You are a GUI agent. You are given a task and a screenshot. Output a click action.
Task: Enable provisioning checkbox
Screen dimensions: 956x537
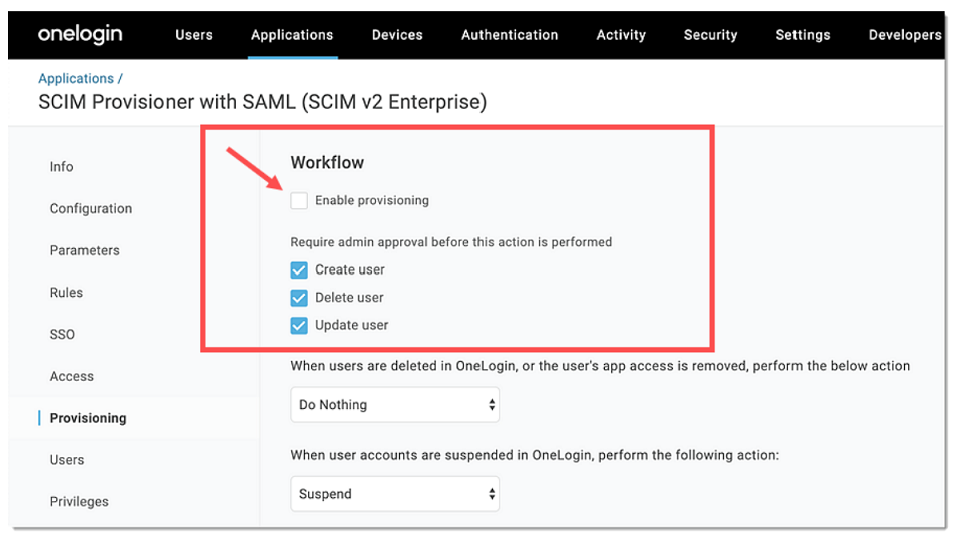pos(299,201)
